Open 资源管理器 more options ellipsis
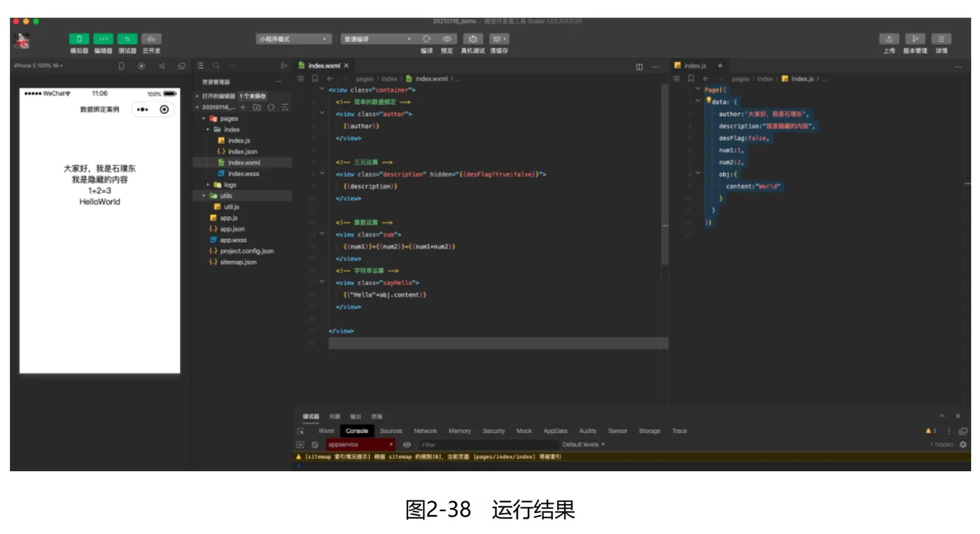The image size is (980, 534). click(279, 82)
